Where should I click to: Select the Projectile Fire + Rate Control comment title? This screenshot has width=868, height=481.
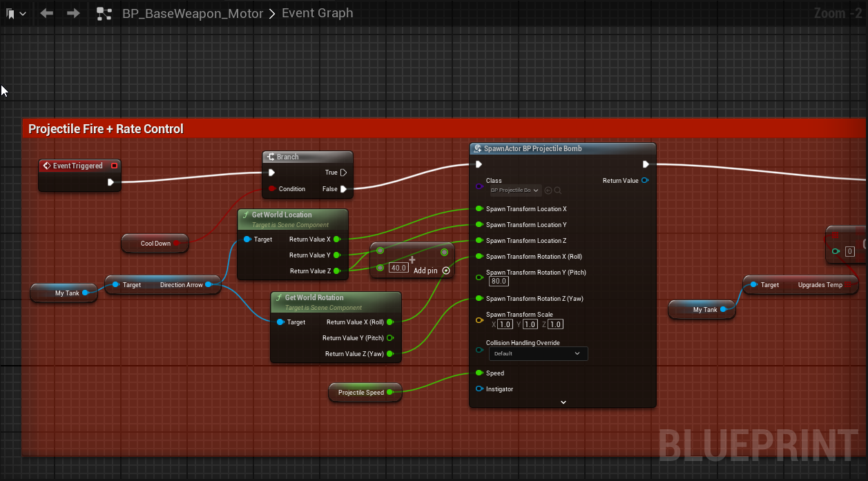tap(106, 129)
